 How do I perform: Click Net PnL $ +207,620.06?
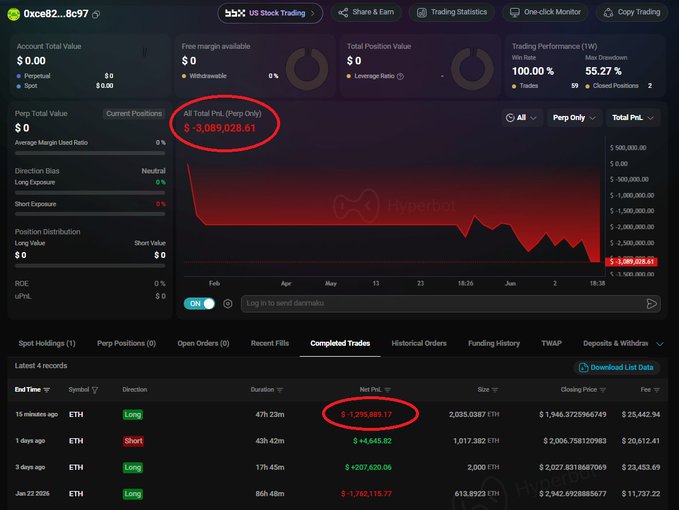[x=368, y=467]
